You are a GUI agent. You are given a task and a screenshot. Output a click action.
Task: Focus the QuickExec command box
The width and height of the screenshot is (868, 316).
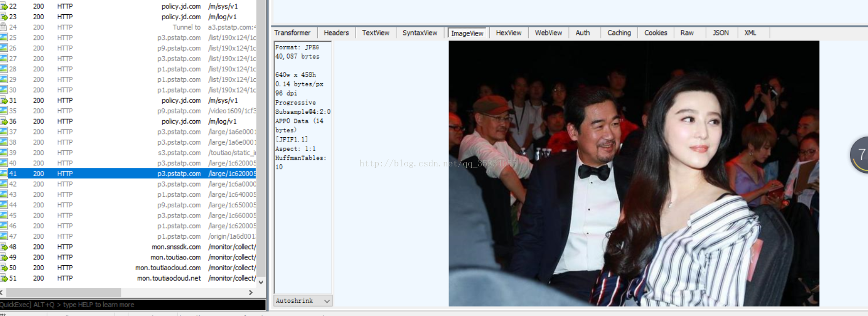click(133, 305)
